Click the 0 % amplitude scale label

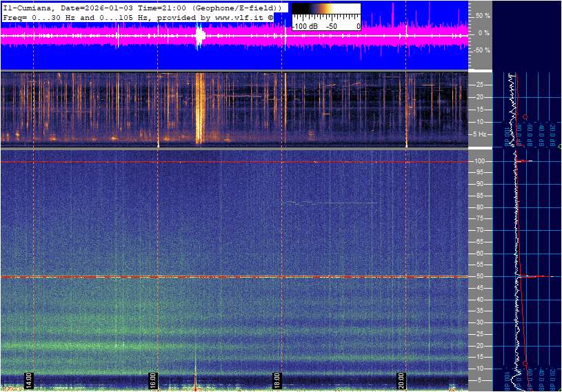tap(483, 32)
